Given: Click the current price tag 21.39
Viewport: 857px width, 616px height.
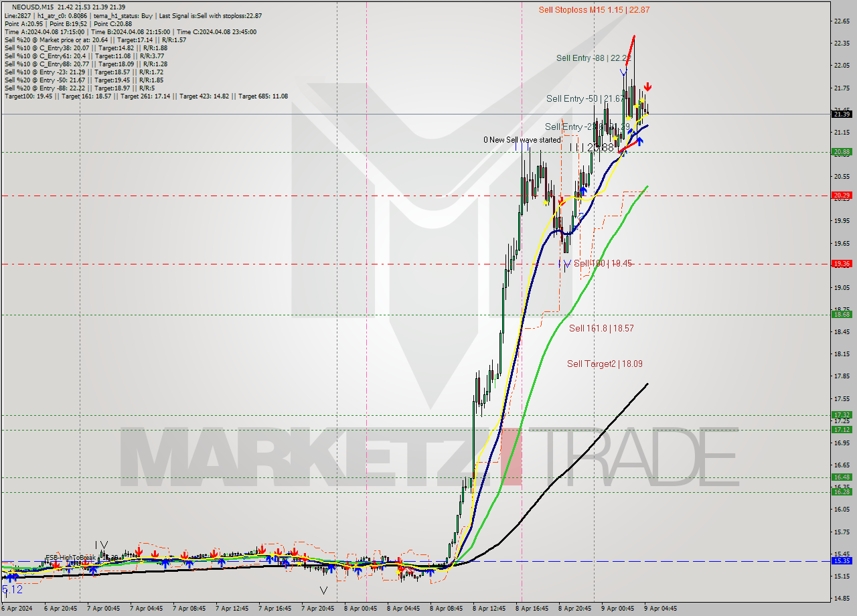Looking at the screenshot, I should (x=842, y=114).
